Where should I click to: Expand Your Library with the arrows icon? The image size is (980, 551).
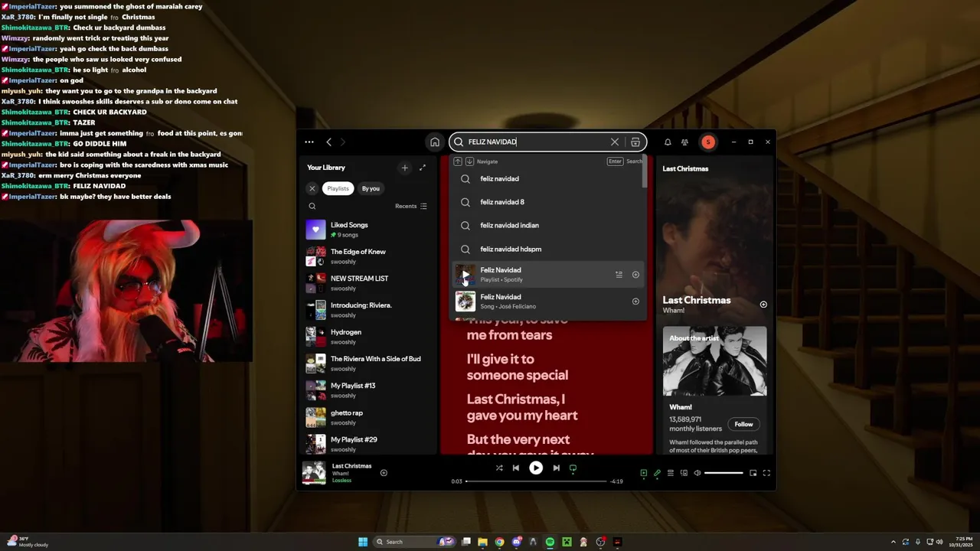pyautogui.click(x=422, y=168)
